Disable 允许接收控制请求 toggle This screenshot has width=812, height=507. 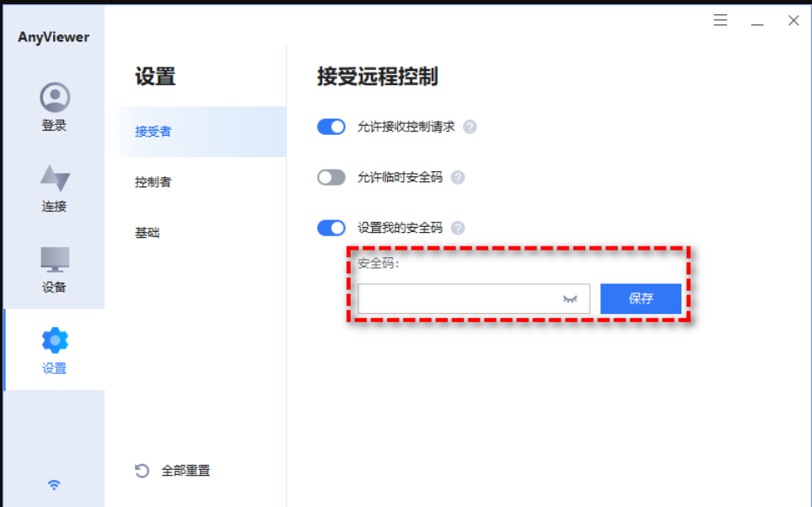pos(331,127)
